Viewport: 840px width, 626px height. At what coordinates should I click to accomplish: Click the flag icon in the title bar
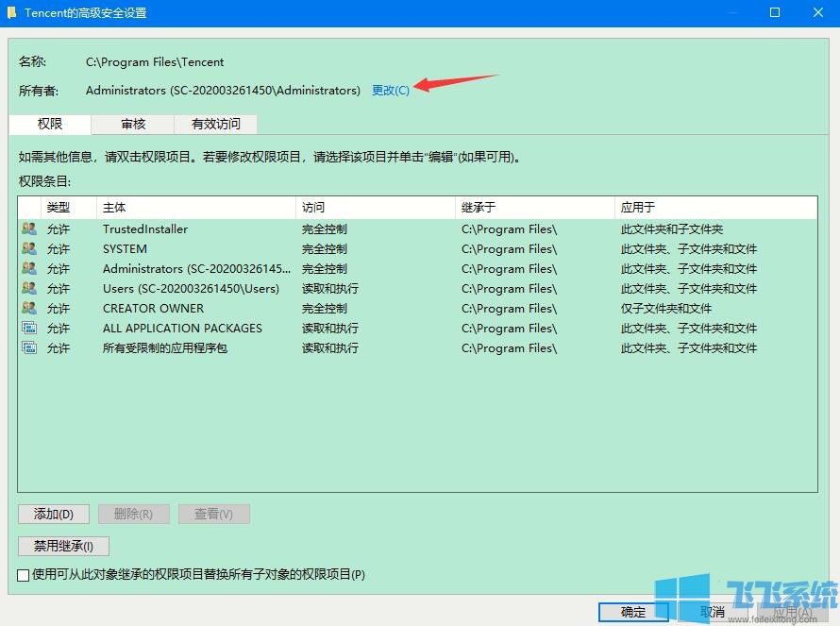pos(11,12)
